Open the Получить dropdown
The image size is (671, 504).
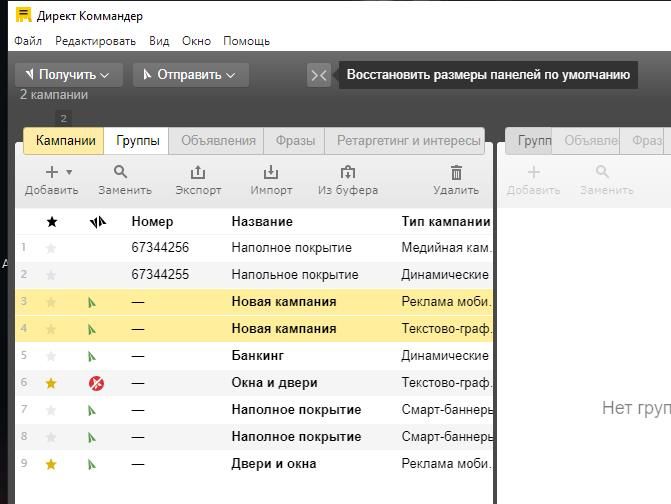click(x=69, y=75)
